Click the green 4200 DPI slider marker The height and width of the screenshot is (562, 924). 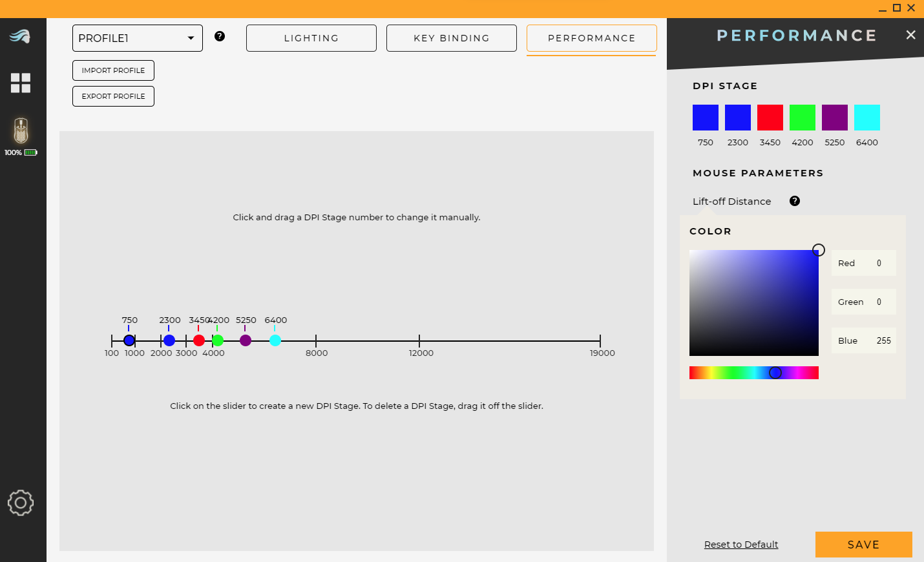tap(218, 340)
